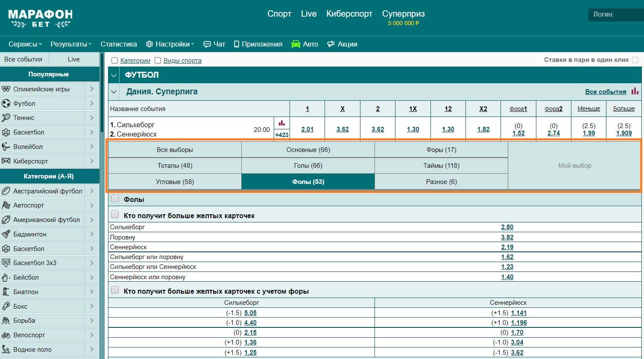Click the wrestling icon
The width and height of the screenshot is (644, 359).
[x=6, y=321]
